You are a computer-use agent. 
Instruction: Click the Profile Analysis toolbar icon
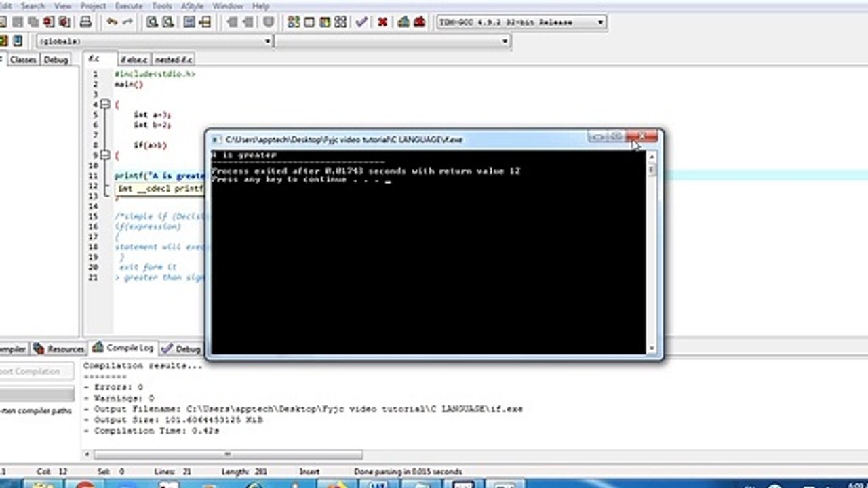tap(403, 22)
